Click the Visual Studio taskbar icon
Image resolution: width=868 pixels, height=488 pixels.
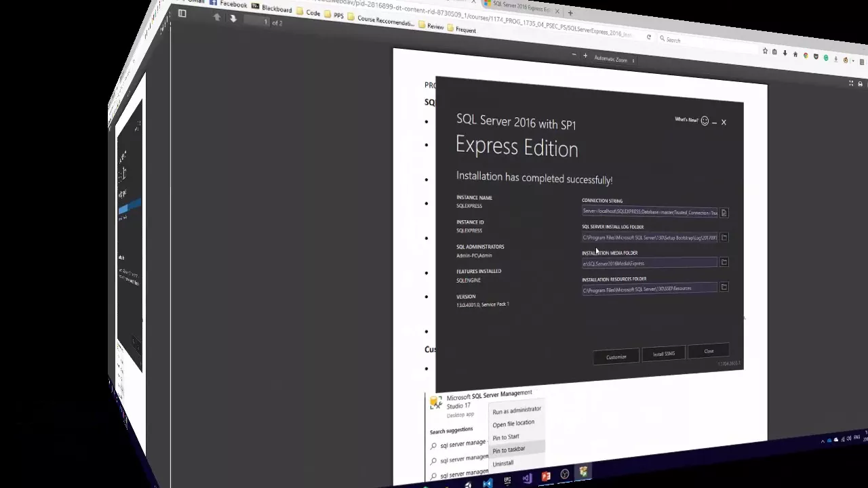pos(527,479)
